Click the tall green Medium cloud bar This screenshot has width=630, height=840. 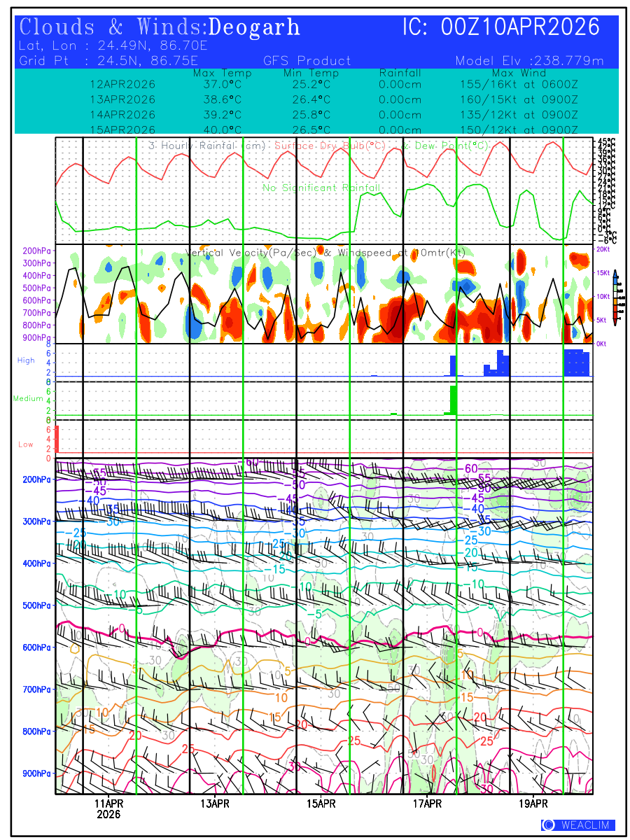(x=454, y=399)
